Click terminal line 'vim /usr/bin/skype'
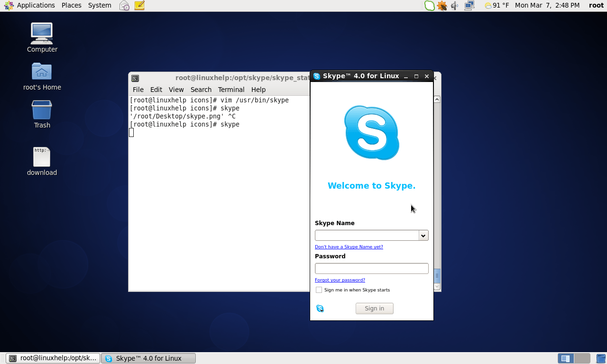 pos(254,100)
